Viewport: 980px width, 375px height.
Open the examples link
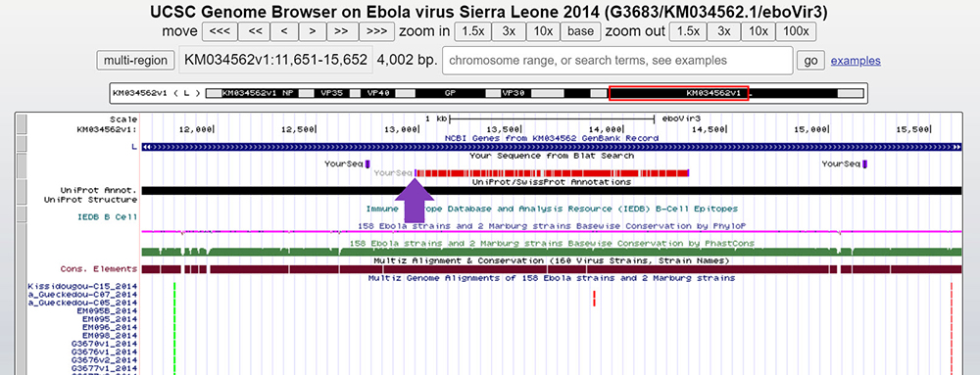[856, 61]
